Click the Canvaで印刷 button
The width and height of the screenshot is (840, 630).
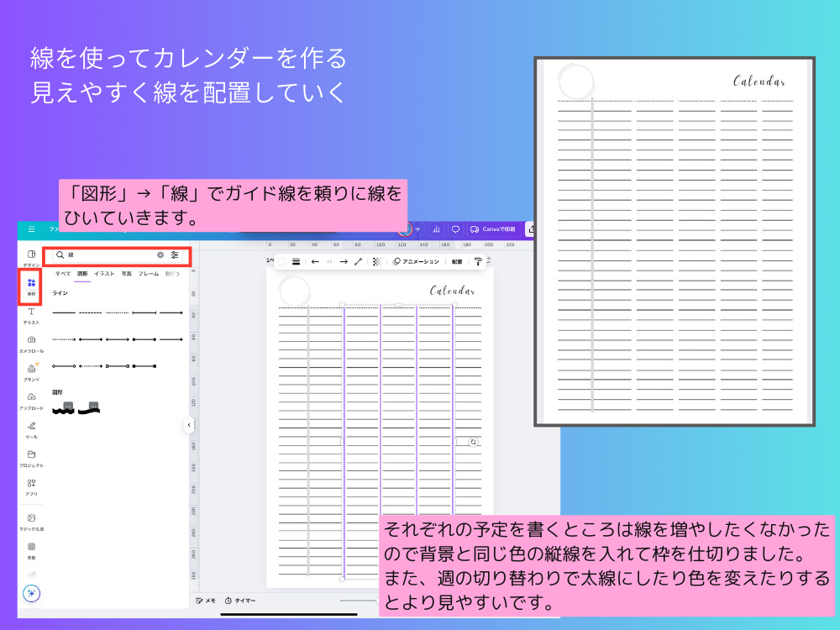[494, 229]
